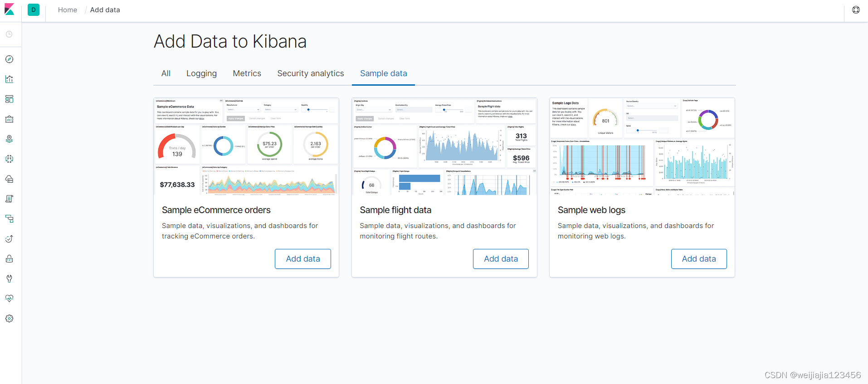The width and height of the screenshot is (868, 384).
Task: Click the Sample flight data dashboard thumbnail
Action: tap(444, 146)
